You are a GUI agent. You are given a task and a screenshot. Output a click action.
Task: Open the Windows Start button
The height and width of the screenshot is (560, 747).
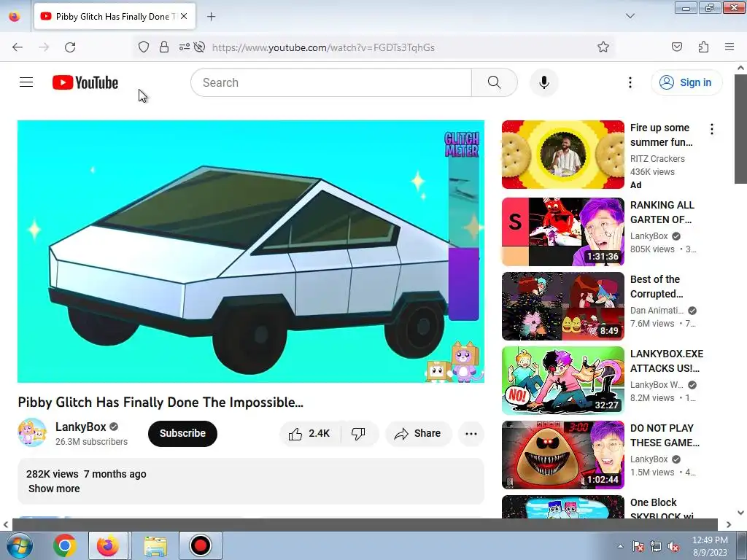(x=18, y=545)
